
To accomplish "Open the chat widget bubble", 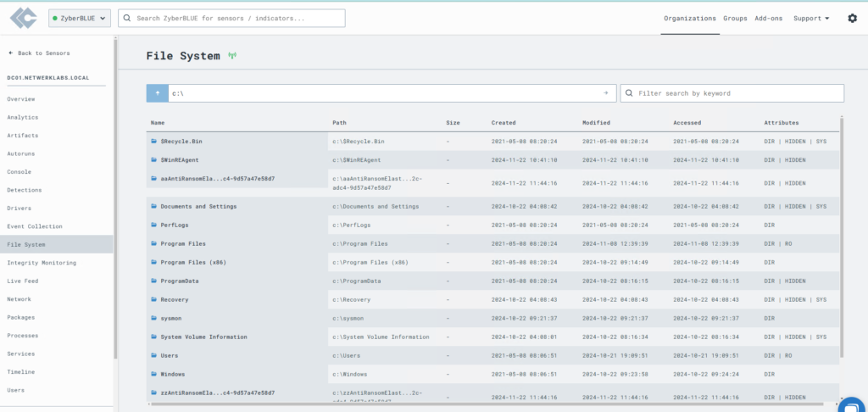I will (x=853, y=405).
